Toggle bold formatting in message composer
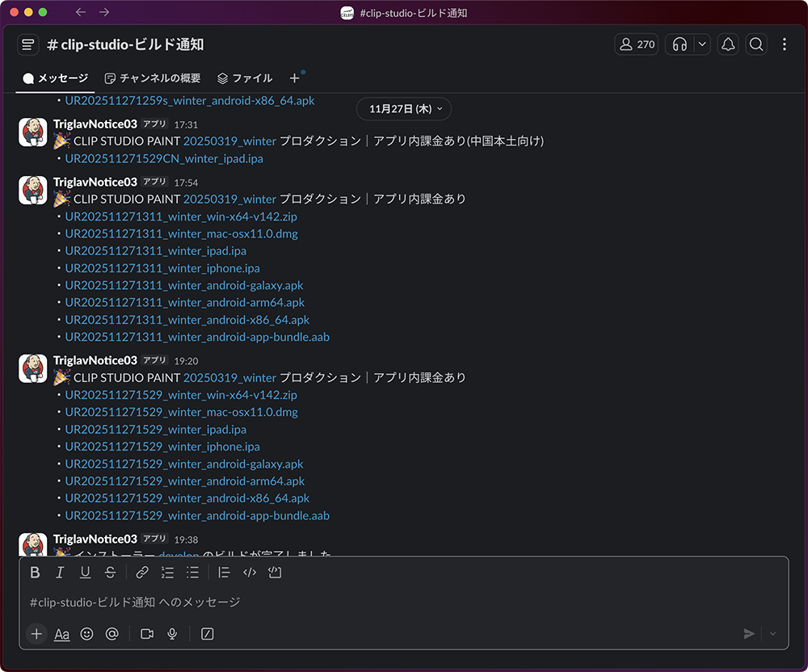Image resolution: width=808 pixels, height=672 pixels. (x=35, y=573)
